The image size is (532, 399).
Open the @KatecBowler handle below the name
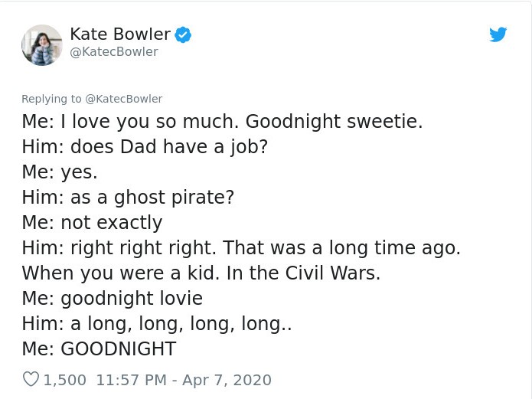tap(113, 52)
